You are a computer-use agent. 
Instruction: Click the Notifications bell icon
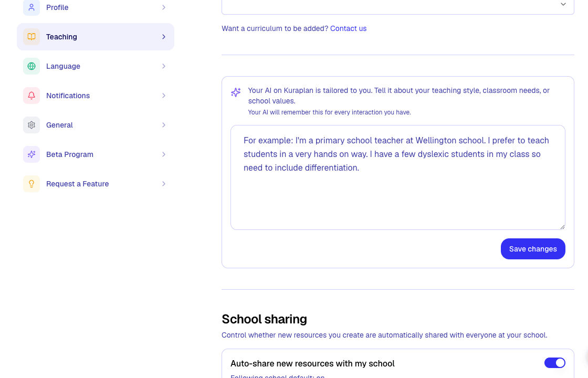click(x=31, y=96)
